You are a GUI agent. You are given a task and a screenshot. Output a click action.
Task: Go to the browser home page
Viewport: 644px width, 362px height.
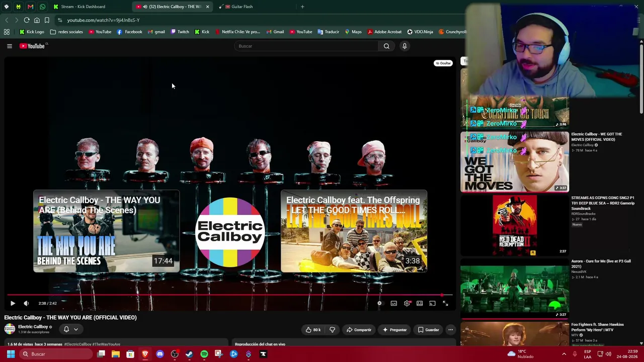coord(37,20)
